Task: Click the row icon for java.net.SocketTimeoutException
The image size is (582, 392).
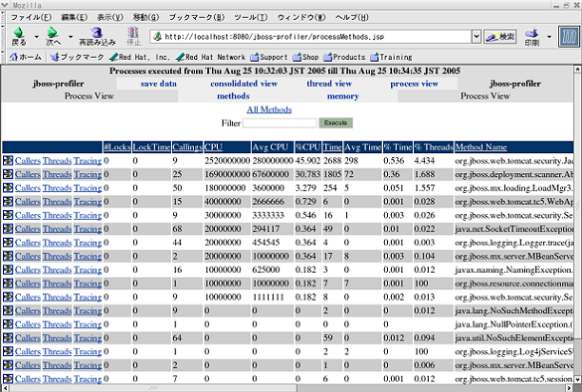Action: pos(8,229)
